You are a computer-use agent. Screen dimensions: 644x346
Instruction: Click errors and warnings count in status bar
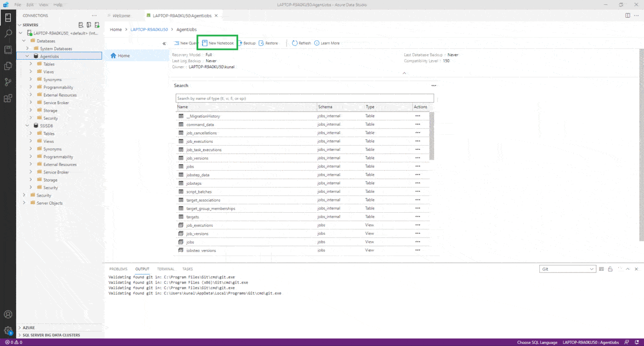pos(13,342)
